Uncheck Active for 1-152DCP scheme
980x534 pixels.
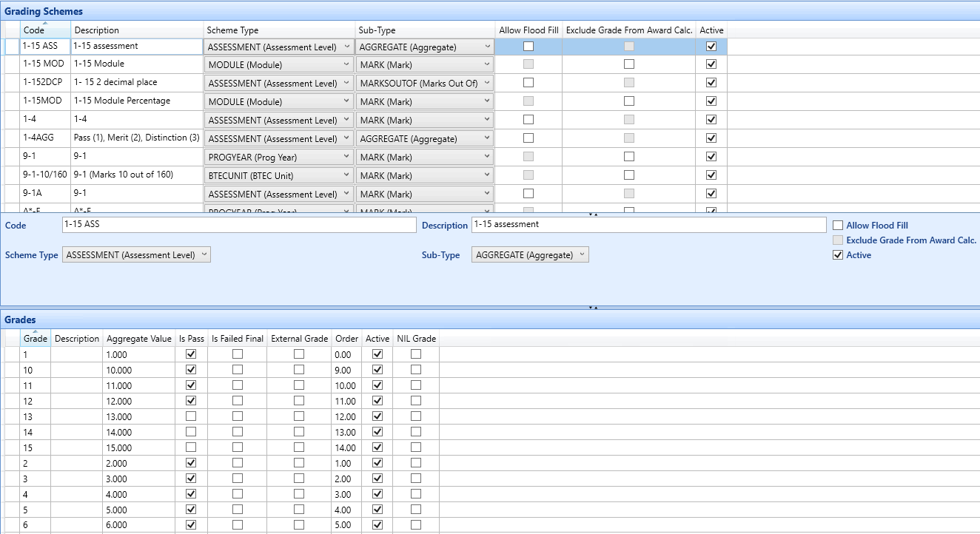tap(711, 83)
